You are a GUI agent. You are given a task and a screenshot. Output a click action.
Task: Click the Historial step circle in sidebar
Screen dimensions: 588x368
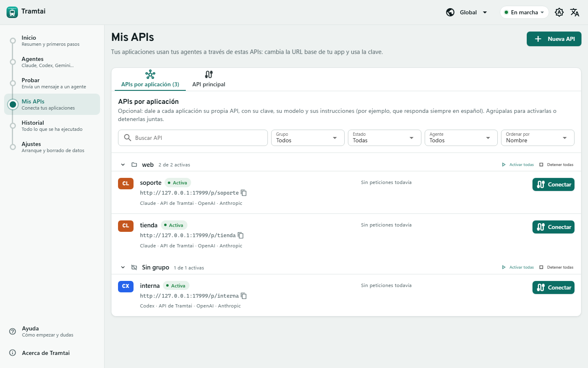point(13,126)
